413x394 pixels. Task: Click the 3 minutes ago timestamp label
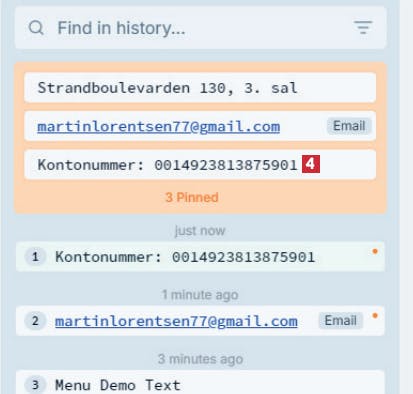click(x=200, y=359)
